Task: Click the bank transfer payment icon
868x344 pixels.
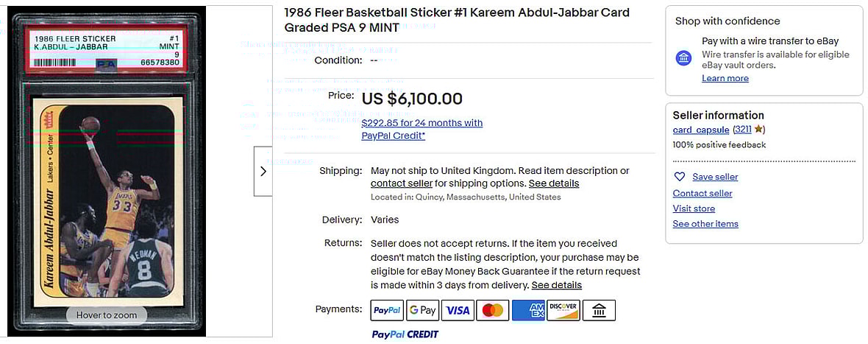Action: 599,310
